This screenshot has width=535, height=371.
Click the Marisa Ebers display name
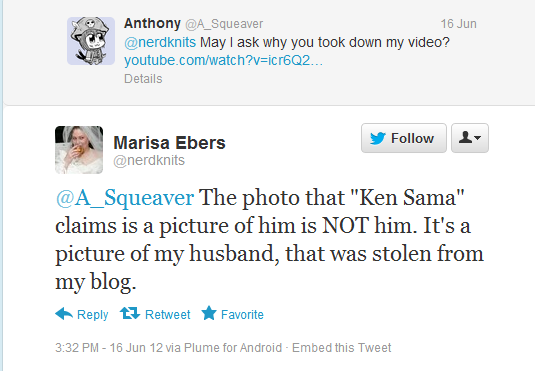[x=170, y=143]
